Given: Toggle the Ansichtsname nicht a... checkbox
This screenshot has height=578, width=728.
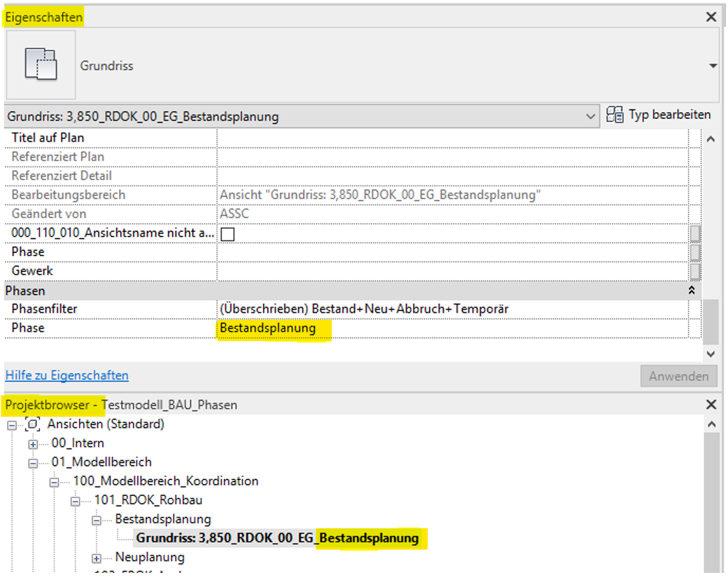Looking at the screenshot, I should [x=227, y=234].
